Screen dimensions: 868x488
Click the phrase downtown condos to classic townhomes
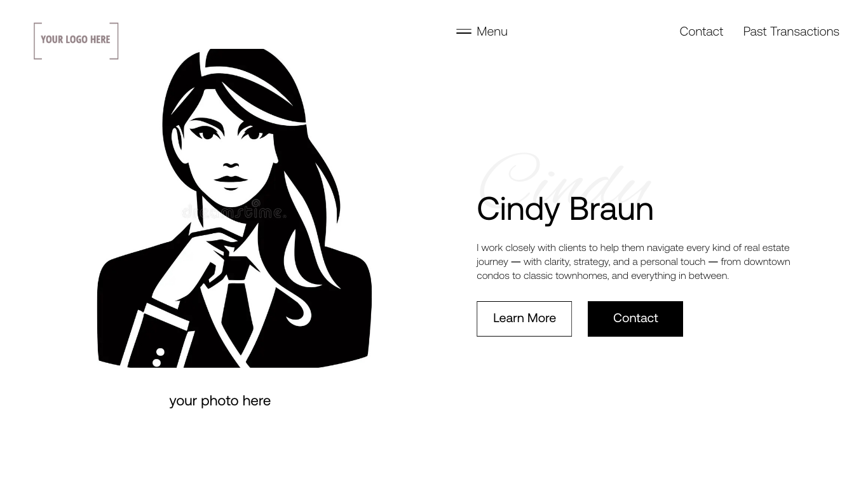tap(634, 269)
